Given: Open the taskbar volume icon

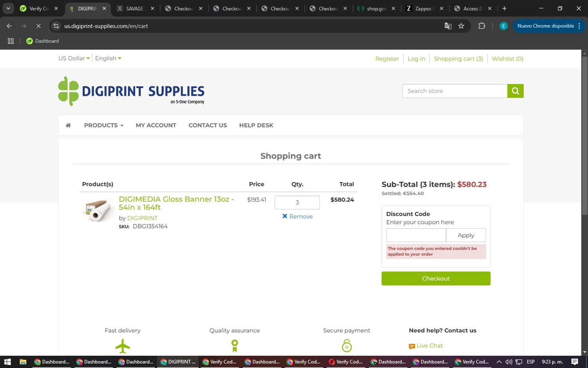Looking at the screenshot, I should point(509,362).
